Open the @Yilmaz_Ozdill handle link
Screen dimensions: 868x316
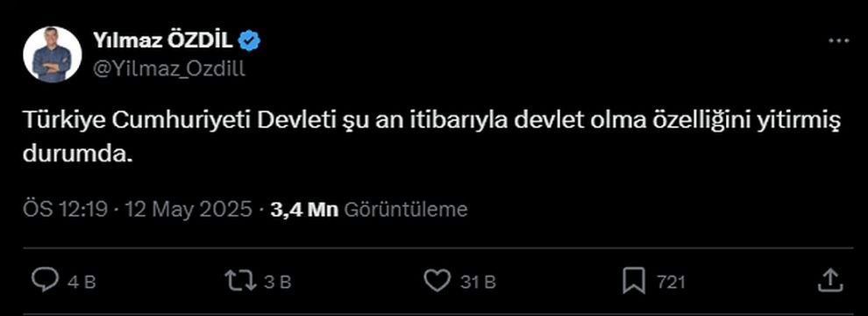[168, 69]
